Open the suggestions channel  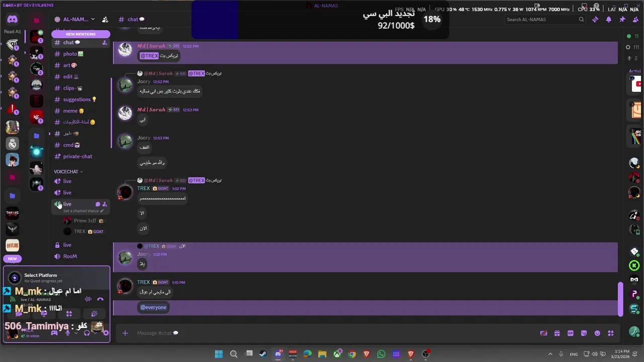80,100
